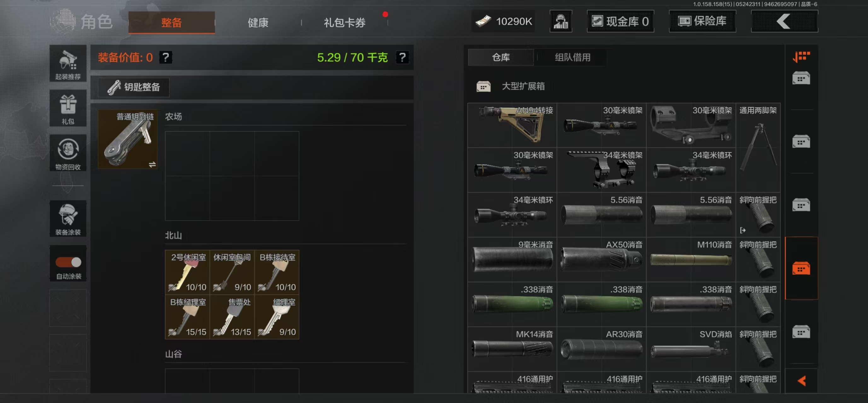Click the character profile icon beside cash
The height and width of the screenshot is (403, 868).
(560, 21)
